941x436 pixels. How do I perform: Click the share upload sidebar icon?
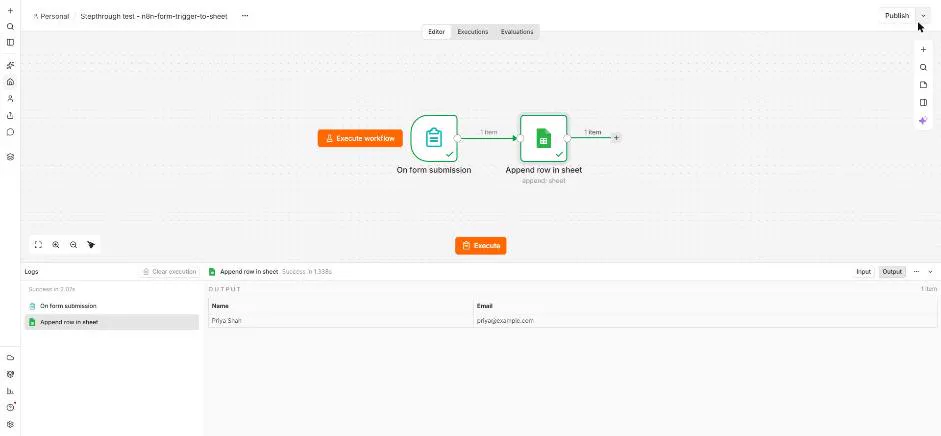10,115
